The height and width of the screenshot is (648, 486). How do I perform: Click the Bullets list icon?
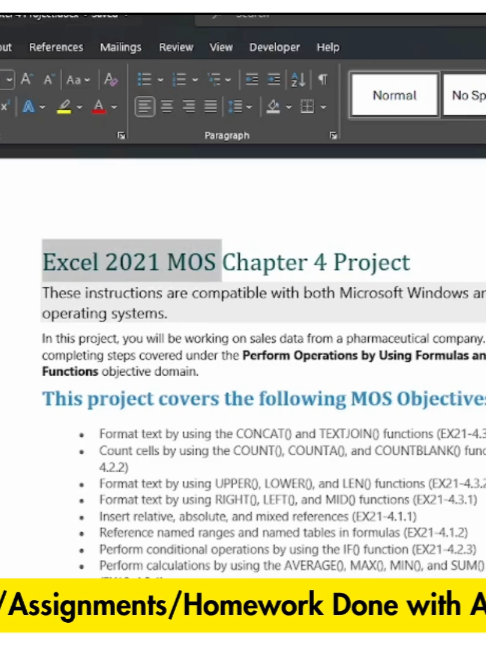coord(144,79)
